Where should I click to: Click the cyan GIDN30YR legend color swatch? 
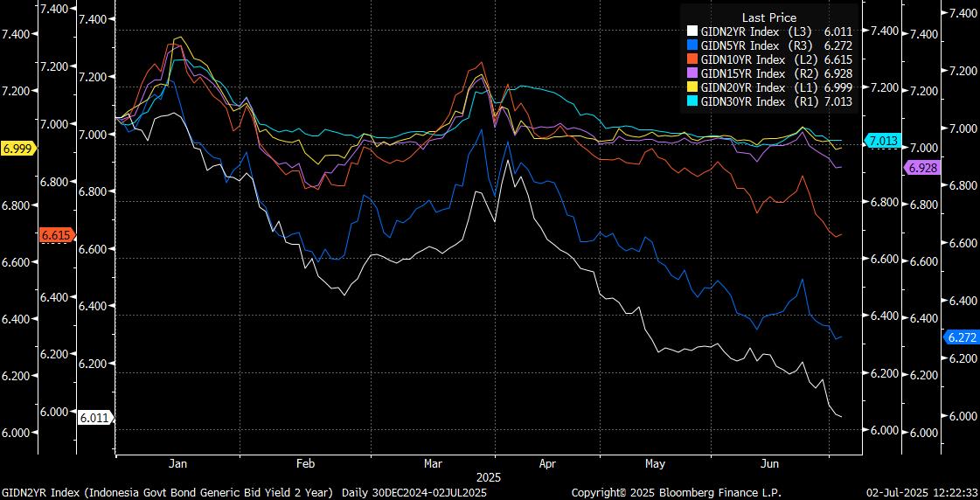click(x=692, y=101)
